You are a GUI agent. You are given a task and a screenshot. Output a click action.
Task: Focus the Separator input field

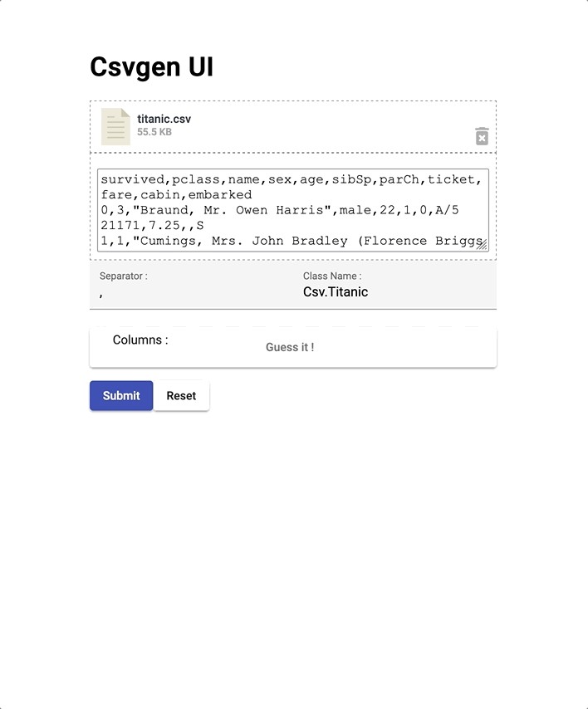click(191, 293)
